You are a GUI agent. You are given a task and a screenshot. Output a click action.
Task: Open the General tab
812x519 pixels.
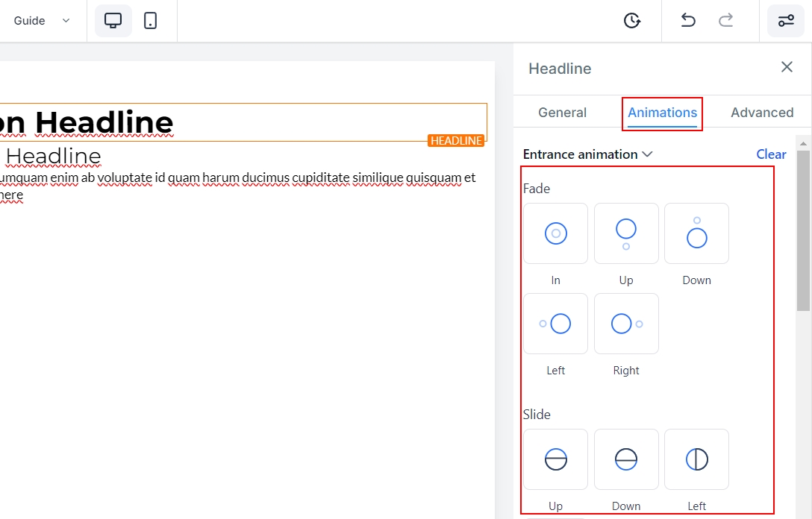point(562,113)
